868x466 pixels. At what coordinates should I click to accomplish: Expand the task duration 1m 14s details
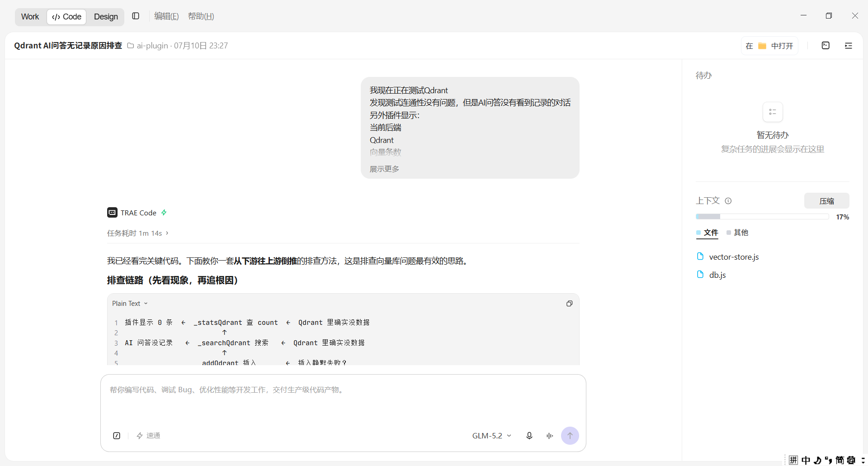[138, 233]
